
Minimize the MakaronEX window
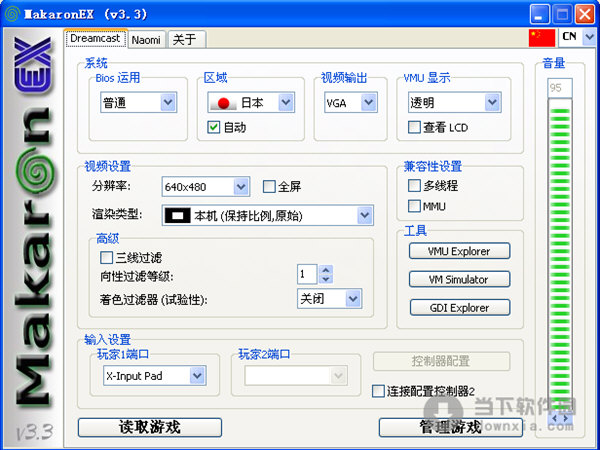[x=539, y=15]
